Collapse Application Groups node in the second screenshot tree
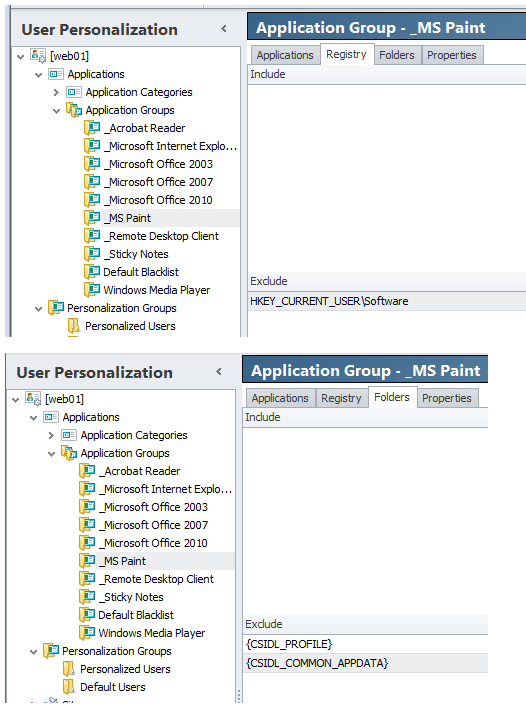 point(51,453)
